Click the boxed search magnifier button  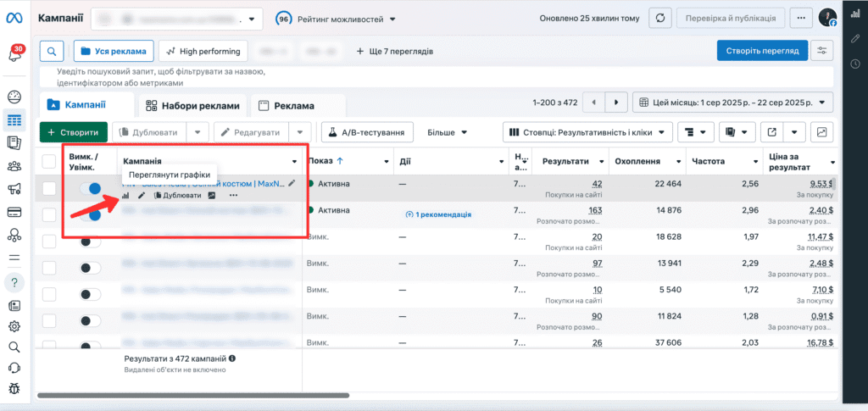52,51
